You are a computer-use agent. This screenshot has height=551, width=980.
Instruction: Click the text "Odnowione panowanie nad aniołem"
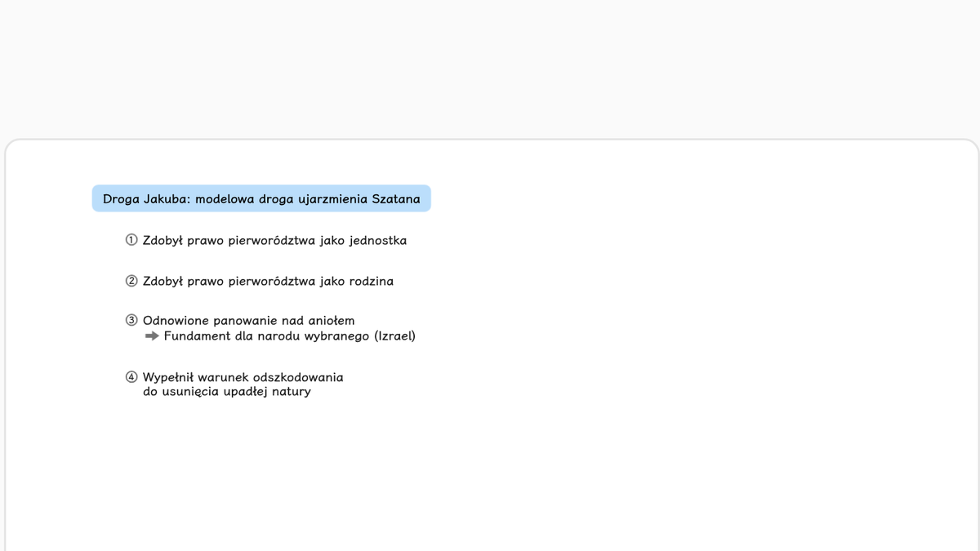click(x=249, y=321)
